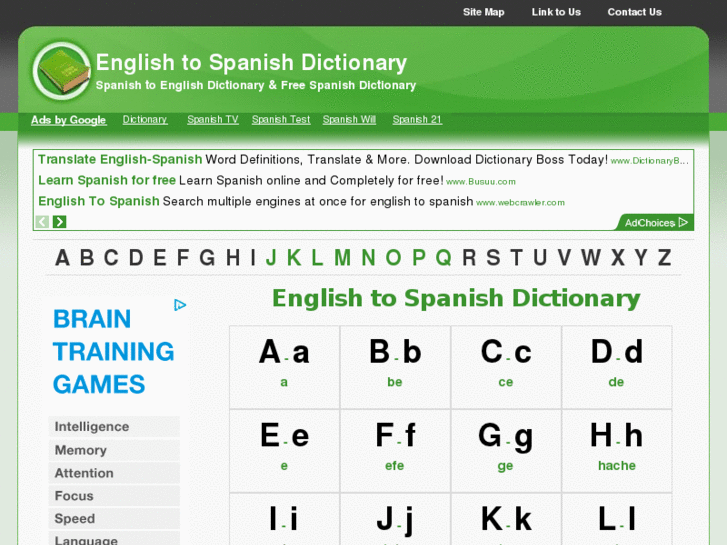The image size is (727, 545).
Task: Click the Translate English-Spanish ad
Action: coord(120,160)
